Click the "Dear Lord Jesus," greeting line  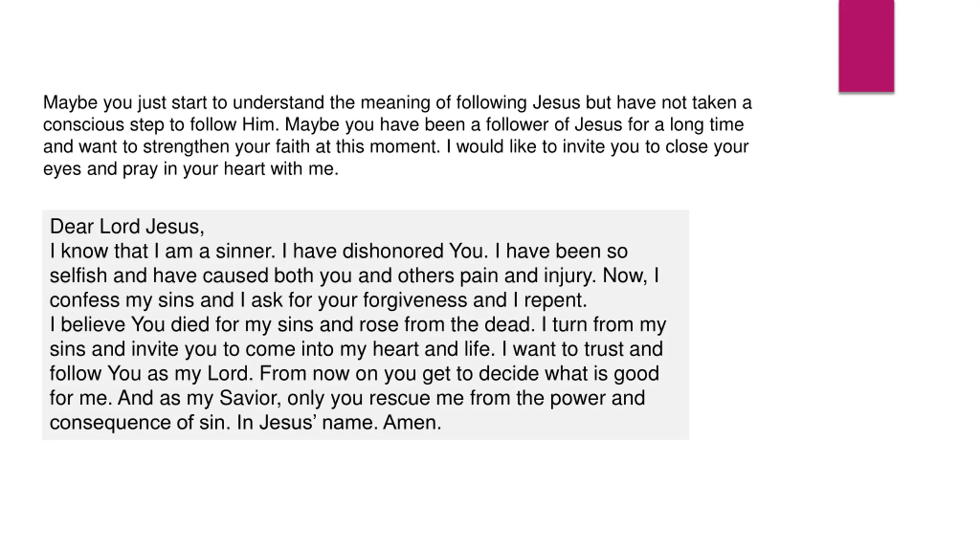point(127,227)
